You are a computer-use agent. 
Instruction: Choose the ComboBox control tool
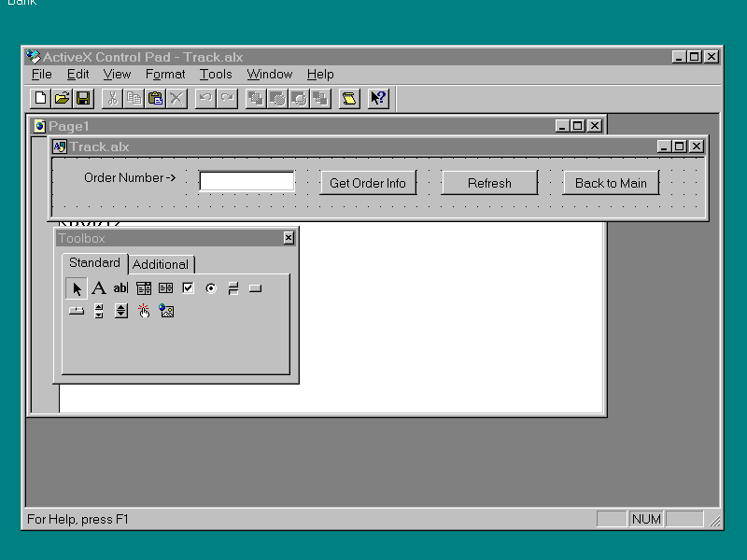(143, 288)
